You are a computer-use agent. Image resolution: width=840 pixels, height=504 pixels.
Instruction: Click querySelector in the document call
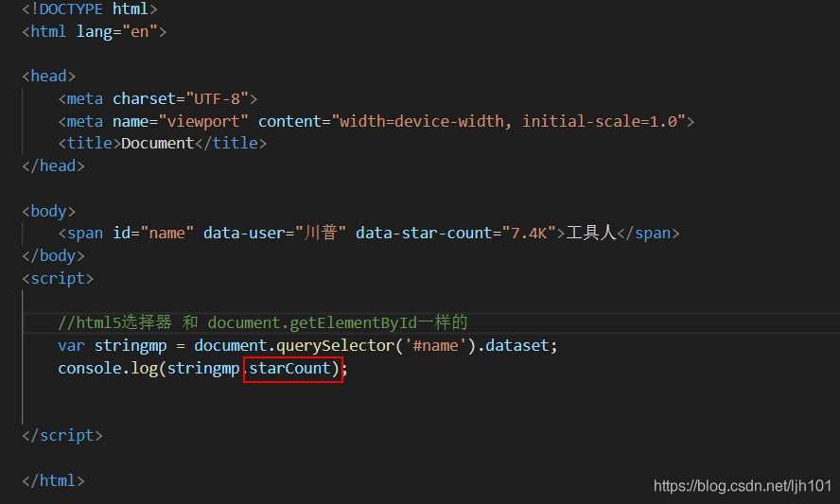(x=336, y=346)
